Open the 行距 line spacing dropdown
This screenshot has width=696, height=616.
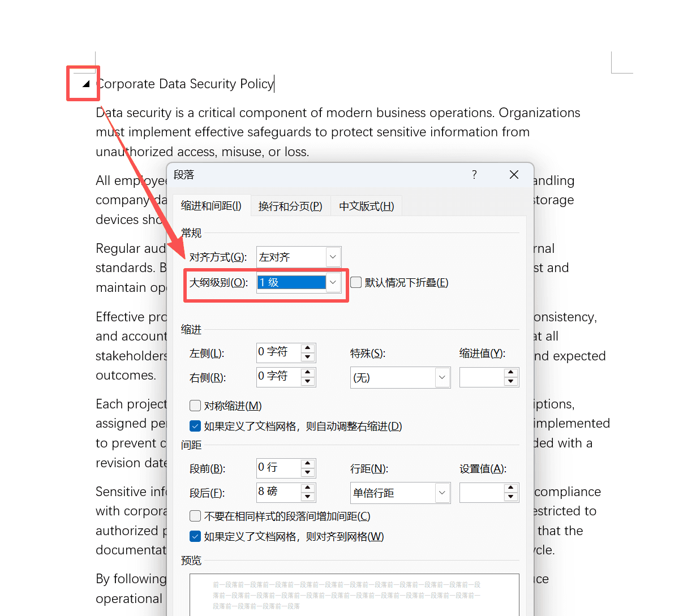[x=442, y=493]
